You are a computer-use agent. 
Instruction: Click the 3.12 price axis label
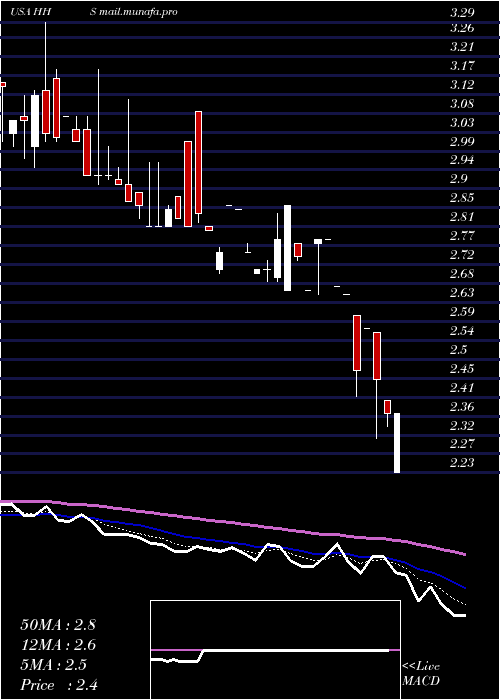coord(462,85)
